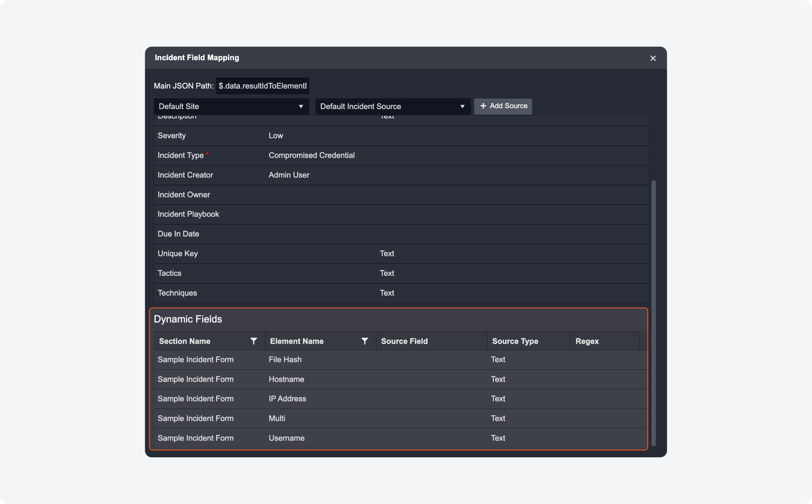Select the Compromised Credential Incident Type value
Screen dimensions: 812x504
tap(312, 155)
